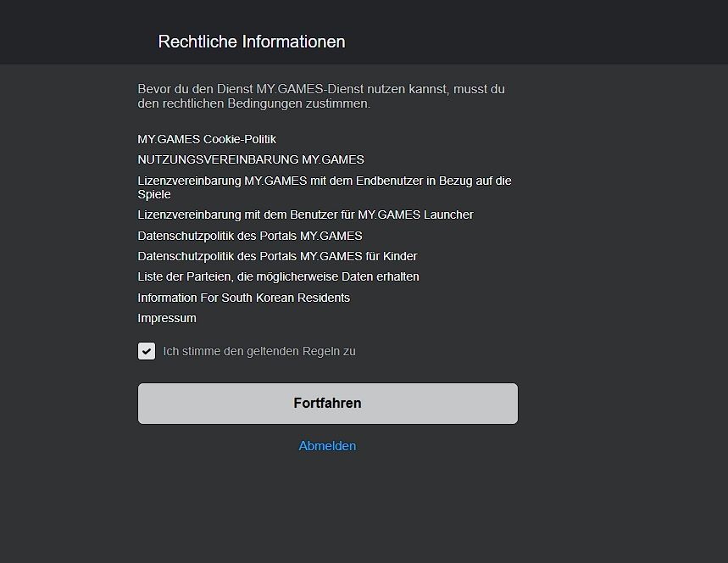The width and height of the screenshot is (728, 563).
Task: Uncheck the rules agreement checkbox
Action: [x=147, y=351]
